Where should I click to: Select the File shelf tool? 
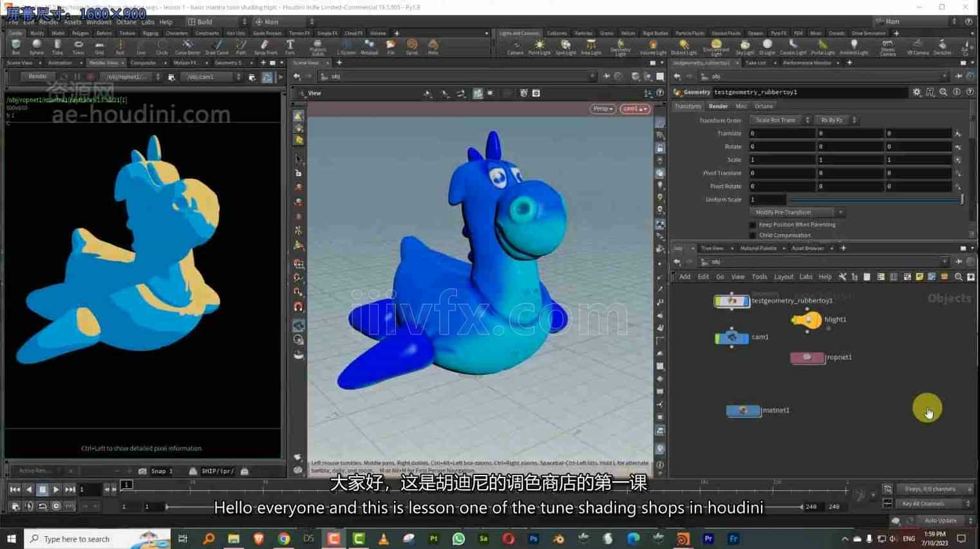(391, 47)
